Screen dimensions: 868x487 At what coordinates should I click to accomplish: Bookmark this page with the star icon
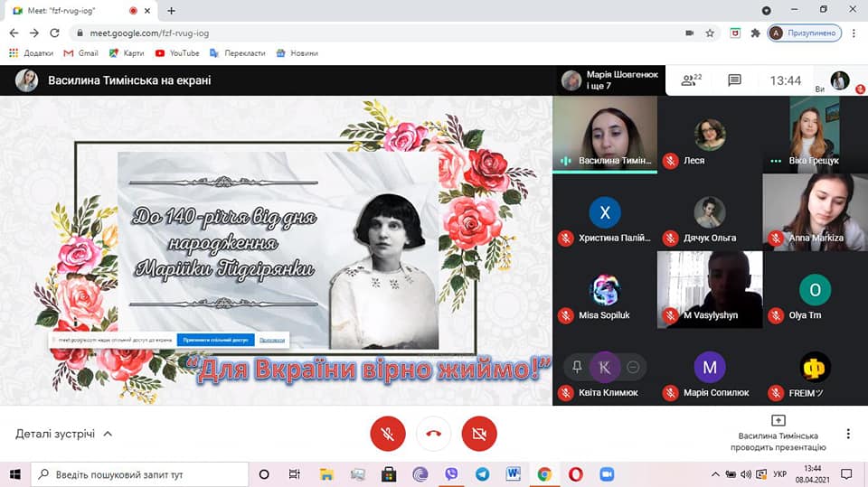[710, 33]
